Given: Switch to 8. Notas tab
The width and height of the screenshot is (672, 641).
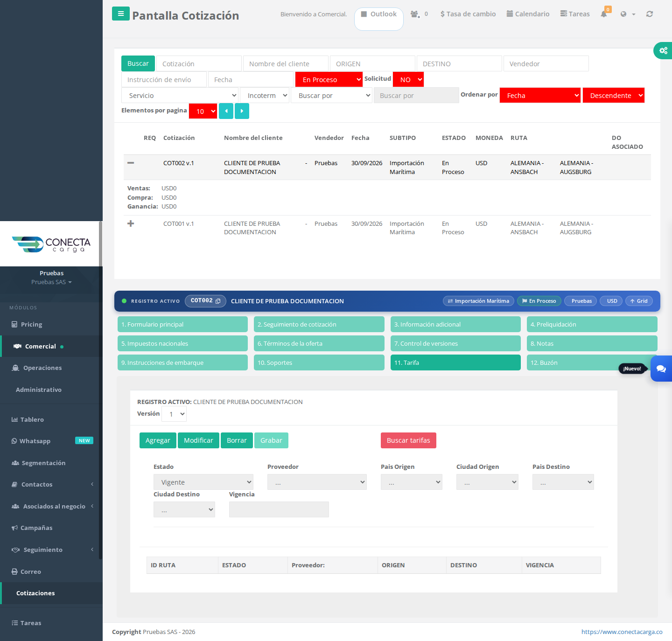Looking at the screenshot, I should point(592,343).
